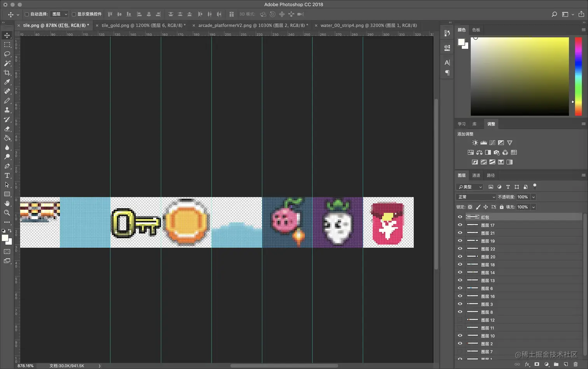Select the Dodge tool
Viewport: 588px width, 369px height.
(x=7, y=157)
